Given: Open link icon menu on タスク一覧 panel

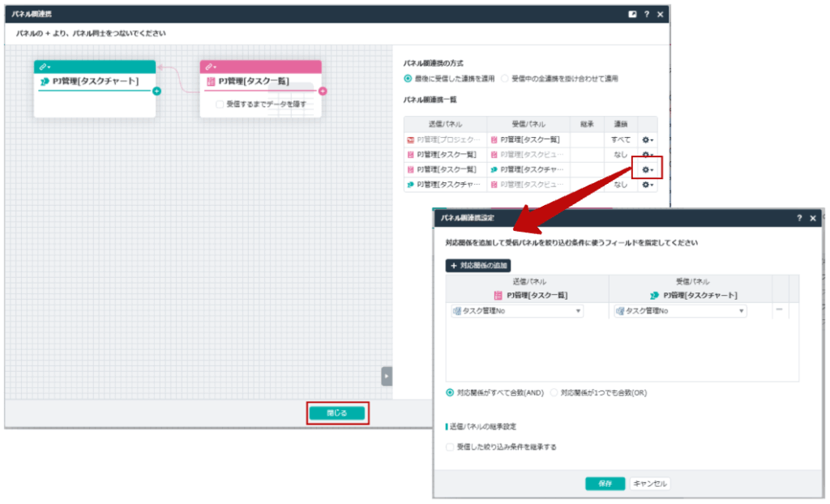Looking at the screenshot, I should (x=210, y=66).
